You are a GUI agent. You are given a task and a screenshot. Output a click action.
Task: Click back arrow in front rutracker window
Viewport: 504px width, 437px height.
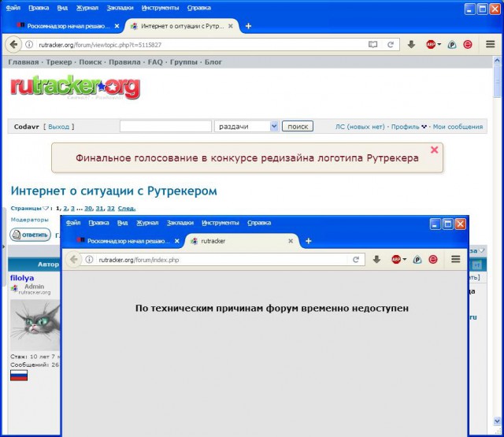(x=73, y=259)
